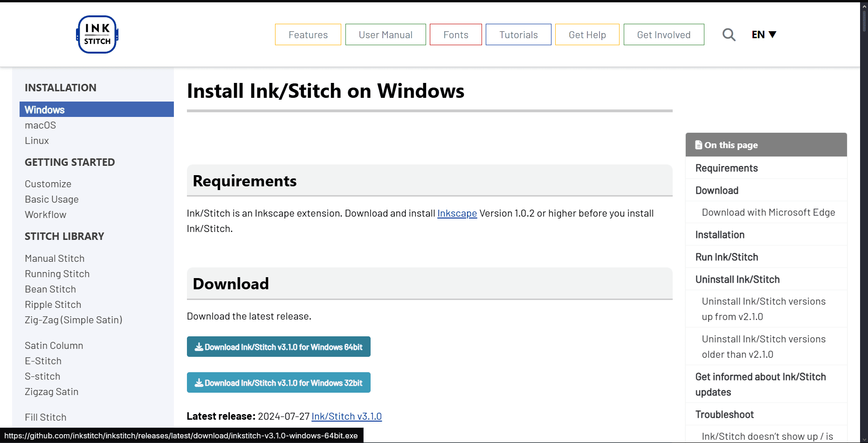Screen dimensions: 868x443
Task: Open the Customize page
Action: coord(48,184)
